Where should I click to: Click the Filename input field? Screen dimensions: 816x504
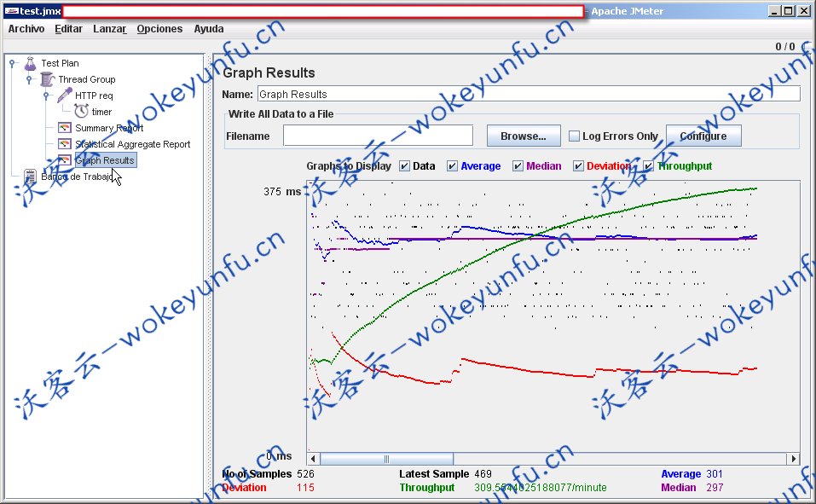pos(379,136)
